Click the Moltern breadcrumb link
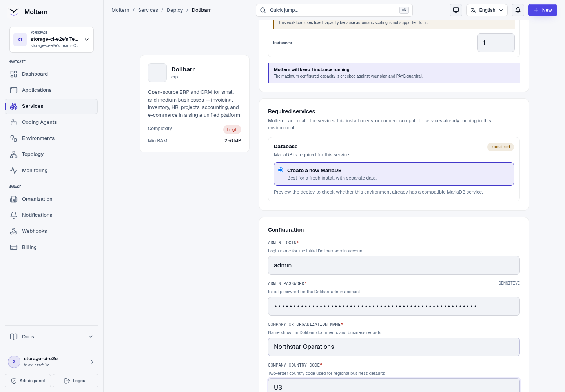The height and width of the screenshot is (392, 565). point(120,10)
